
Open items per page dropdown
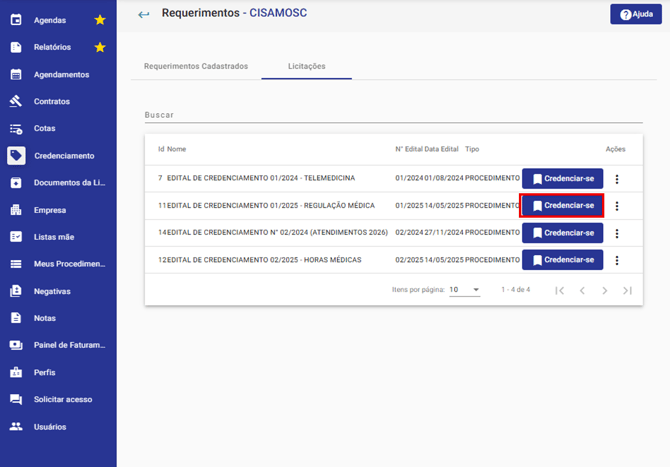click(464, 290)
